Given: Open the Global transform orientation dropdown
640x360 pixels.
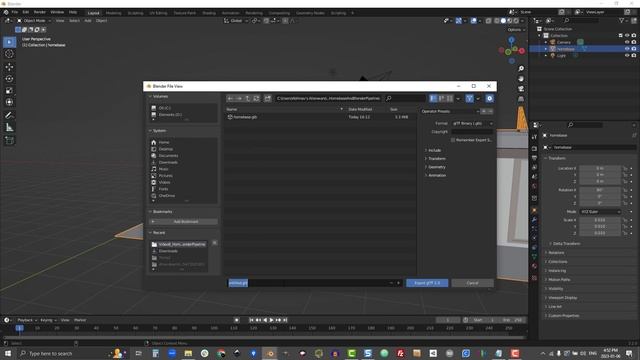Looking at the screenshot, I should (236, 20).
